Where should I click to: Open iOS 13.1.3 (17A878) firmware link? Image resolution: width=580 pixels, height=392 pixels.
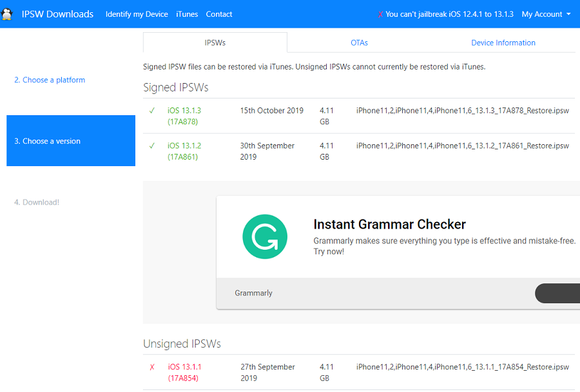184,116
